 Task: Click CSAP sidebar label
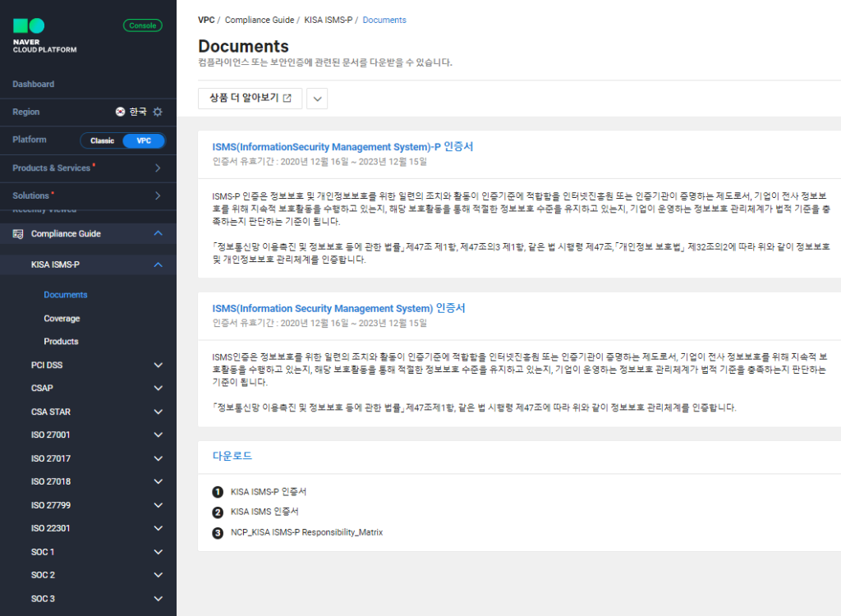pos(42,388)
